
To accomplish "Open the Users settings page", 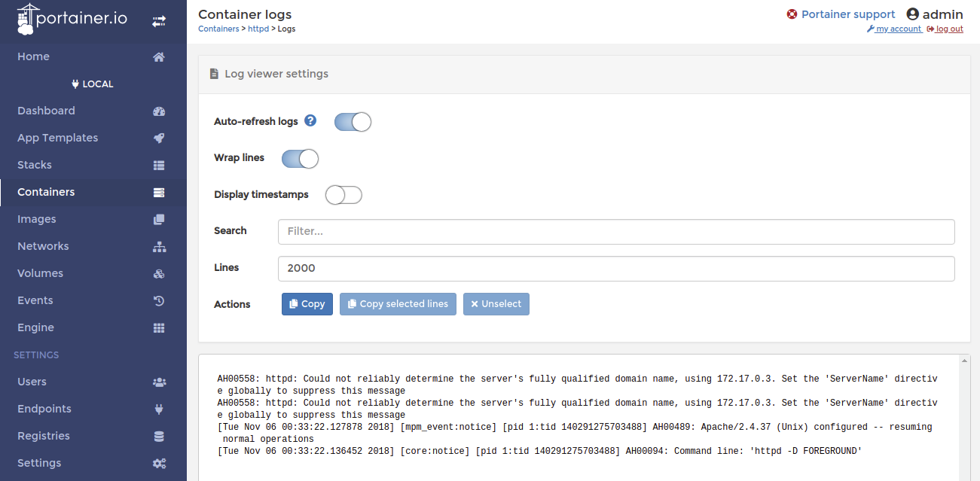I will [32, 382].
